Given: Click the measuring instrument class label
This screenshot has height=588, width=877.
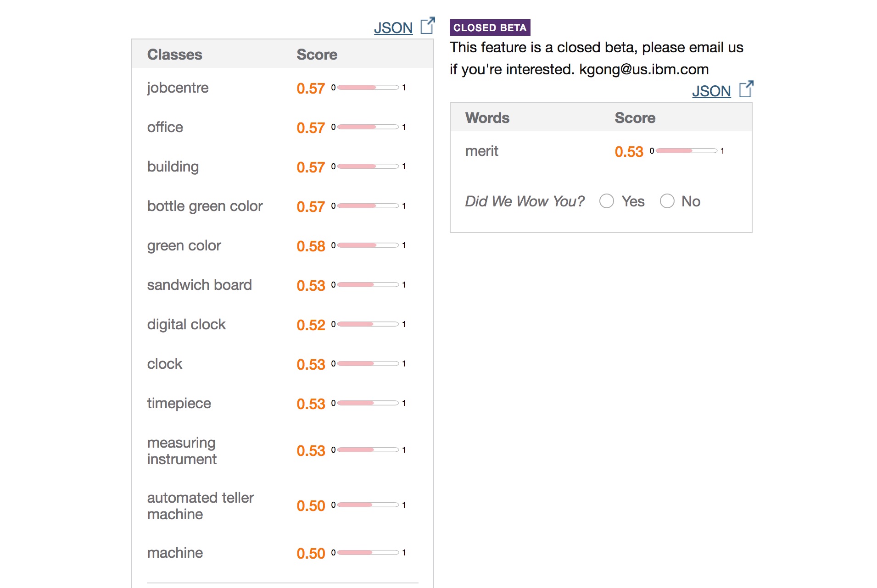Looking at the screenshot, I should click(x=182, y=451).
